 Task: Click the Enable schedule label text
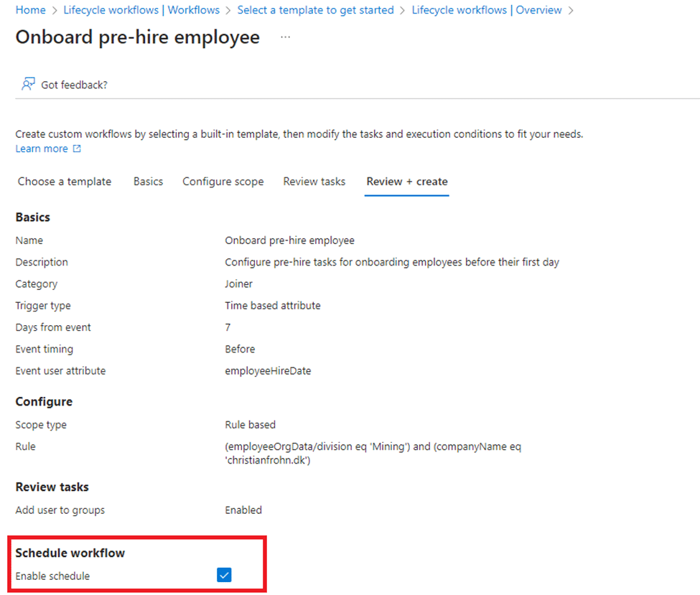point(52,576)
